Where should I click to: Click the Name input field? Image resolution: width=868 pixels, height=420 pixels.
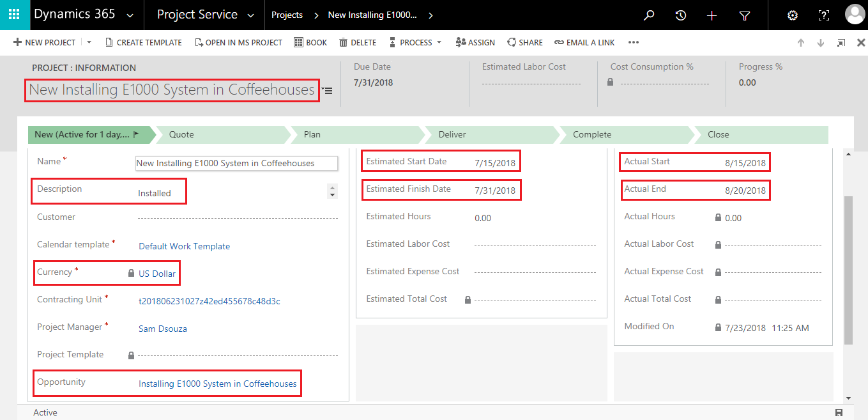tap(237, 163)
